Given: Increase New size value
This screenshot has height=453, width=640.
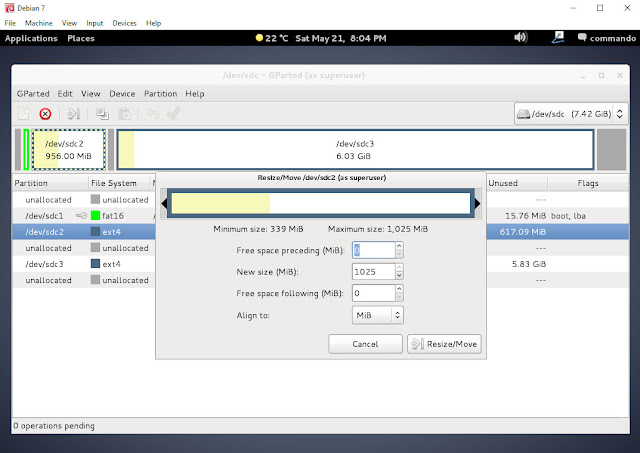Looking at the screenshot, I should pos(399,267).
